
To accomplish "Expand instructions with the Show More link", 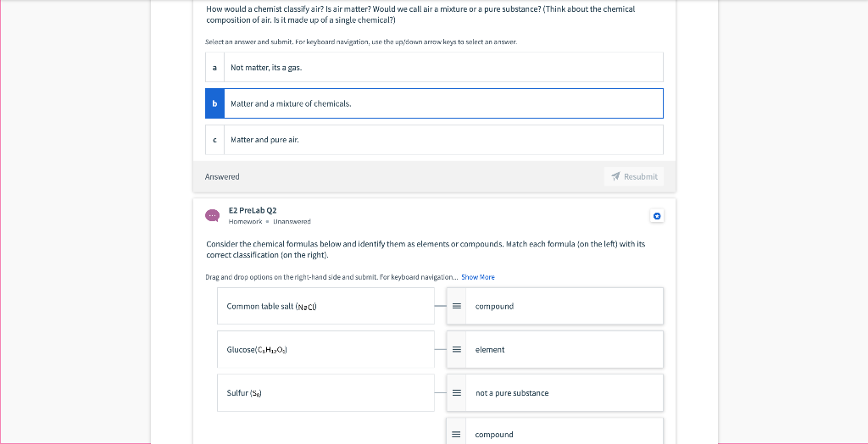I will click(478, 277).
